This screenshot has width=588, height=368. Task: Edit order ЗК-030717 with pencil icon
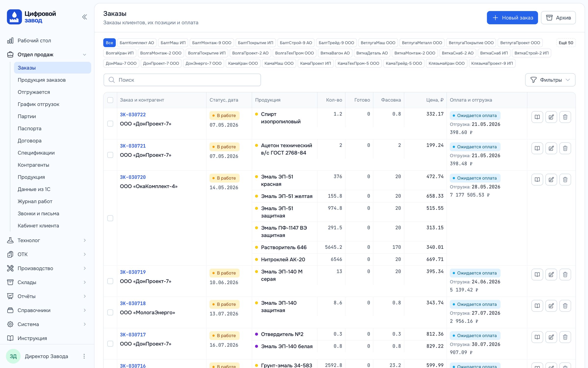551,337
